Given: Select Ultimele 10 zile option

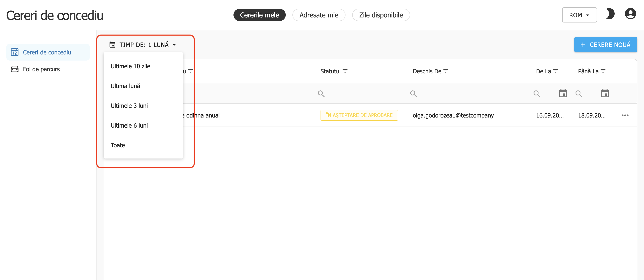Looking at the screenshot, I should [x=130, y=66].
